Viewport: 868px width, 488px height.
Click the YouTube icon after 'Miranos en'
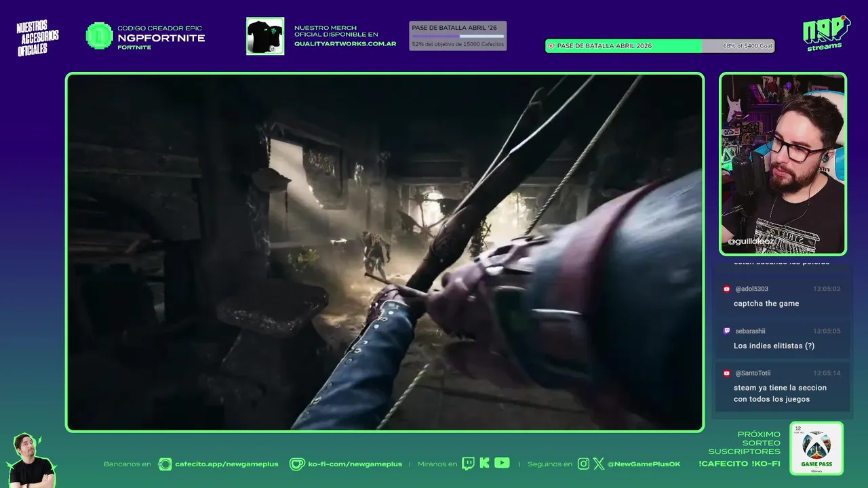pyautogui.click(x=502, y=464)
